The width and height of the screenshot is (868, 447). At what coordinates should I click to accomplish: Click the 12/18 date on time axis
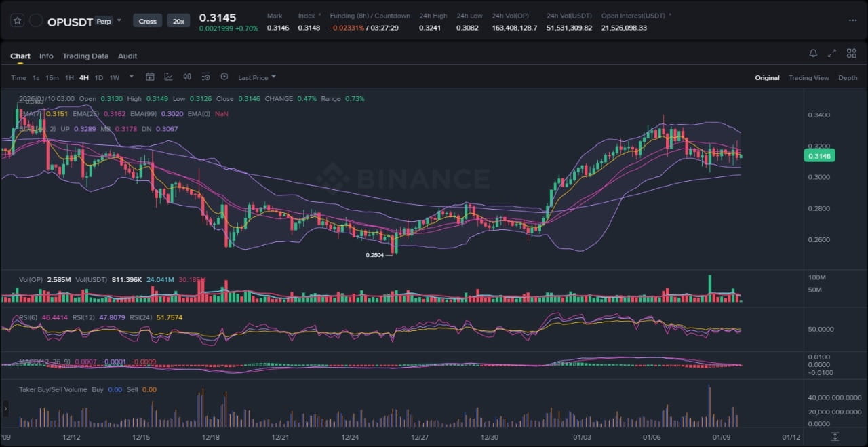point(211,437)
